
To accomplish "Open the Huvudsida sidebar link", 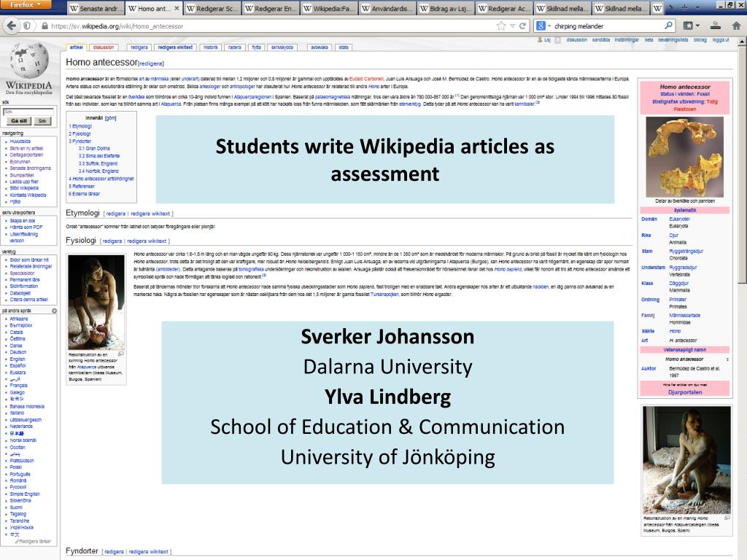I will (x=20, y=141).
